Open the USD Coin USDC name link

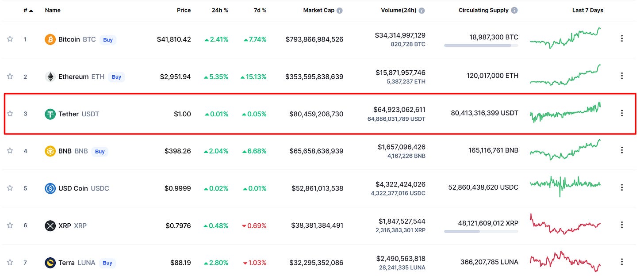84,188
